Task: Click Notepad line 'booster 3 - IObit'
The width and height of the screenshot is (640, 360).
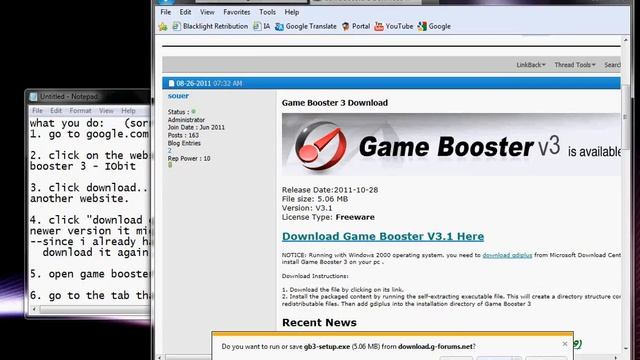Action: point(83,166)
